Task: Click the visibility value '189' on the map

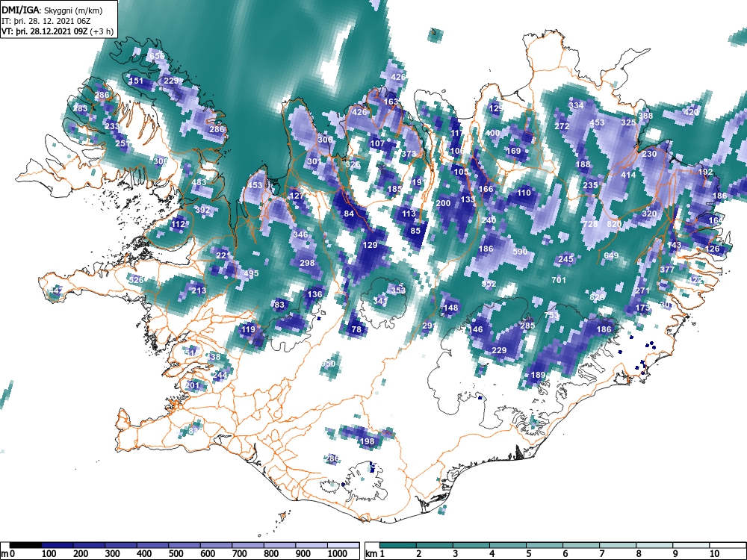Action: tap(538, 375)
